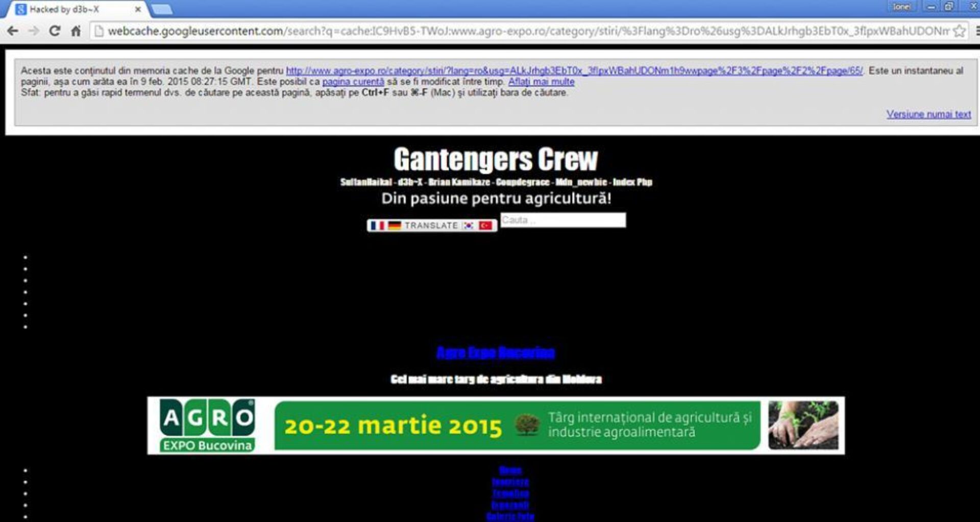Select the Turkish flag in the translate bar
980x522 pixels.
point(485,226)
